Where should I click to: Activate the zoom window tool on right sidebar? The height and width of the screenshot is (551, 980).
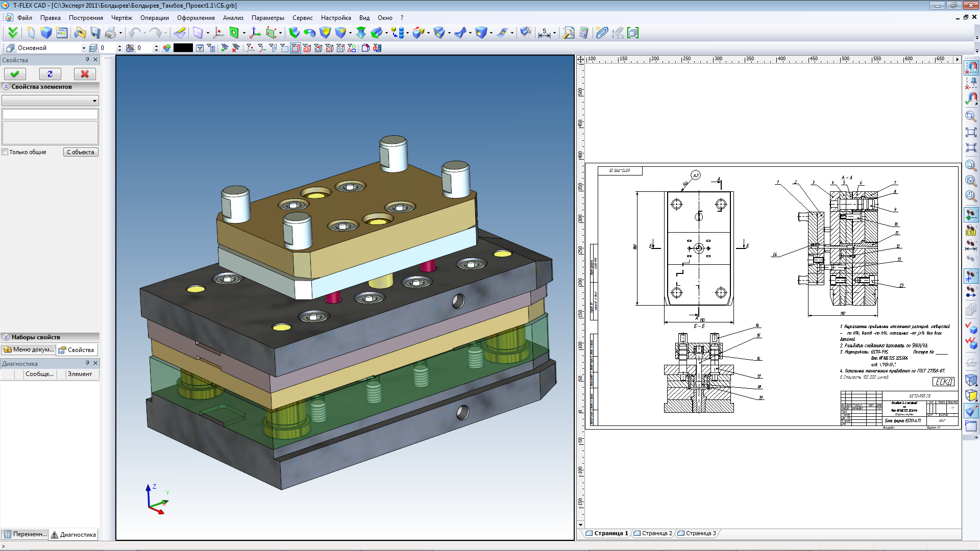coord(972,116)
